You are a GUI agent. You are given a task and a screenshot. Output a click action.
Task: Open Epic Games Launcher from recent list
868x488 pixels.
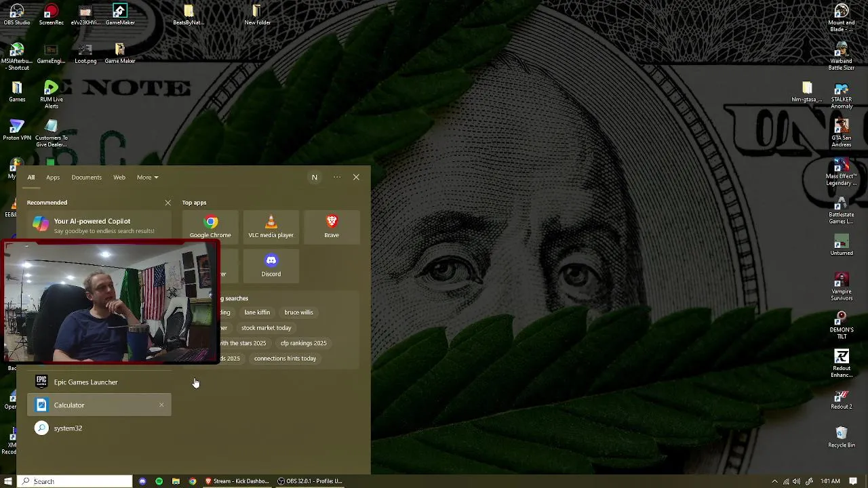pos(99,382)
